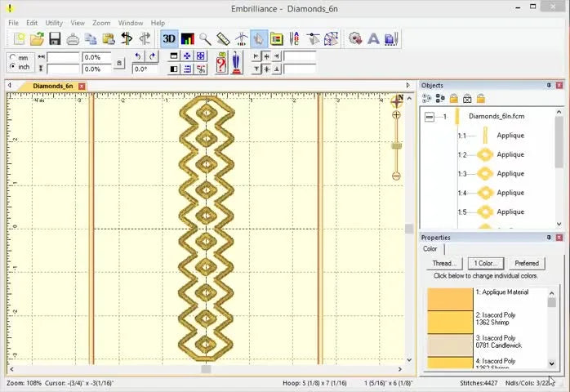Pin the Objects panel

click(x=549, y=85)
